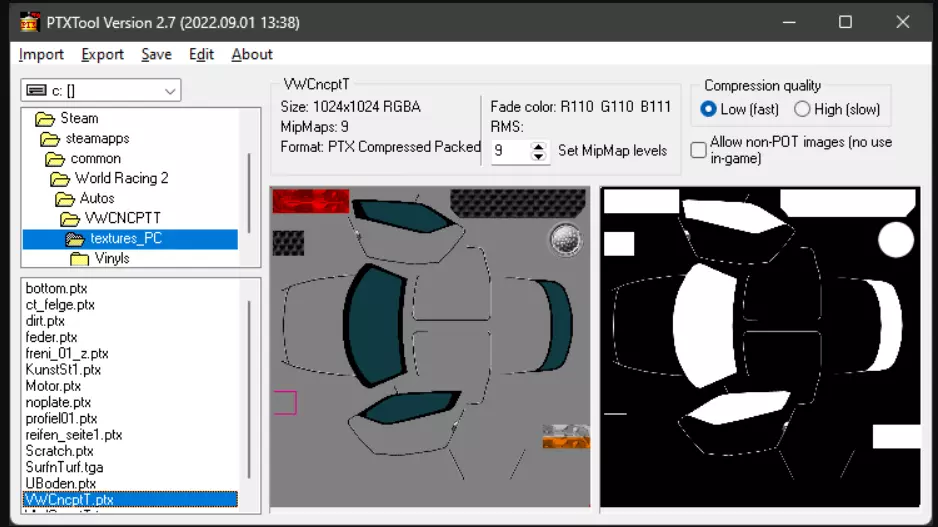Select SurfnTurf.tga in the file list

click(64, 467)
